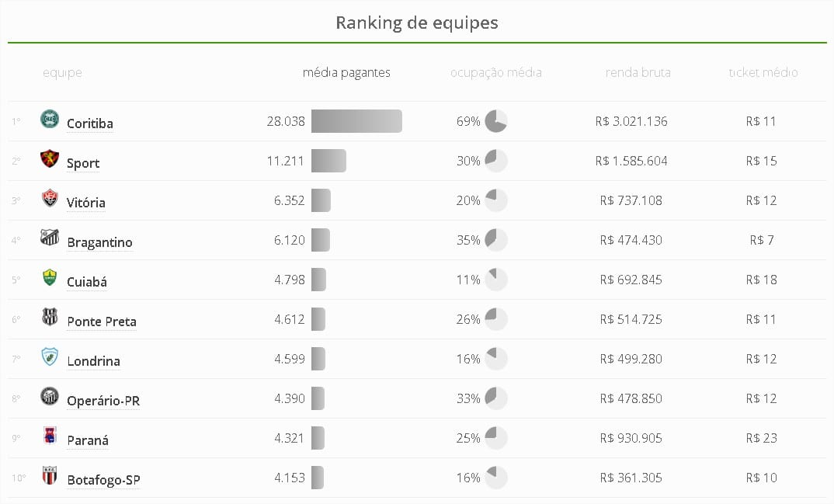Sort table by ticket médio header
834x504 pixels.
(x=763, y=73)
